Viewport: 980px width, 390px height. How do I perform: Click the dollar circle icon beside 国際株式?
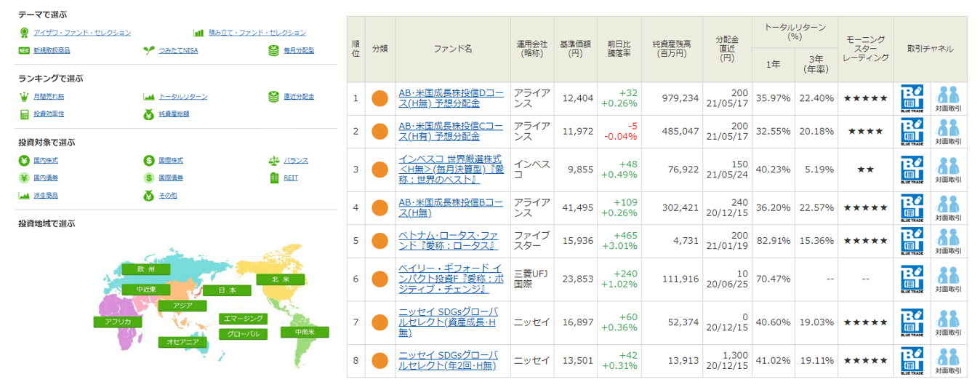pyautogui.click(x=148, y=160)
